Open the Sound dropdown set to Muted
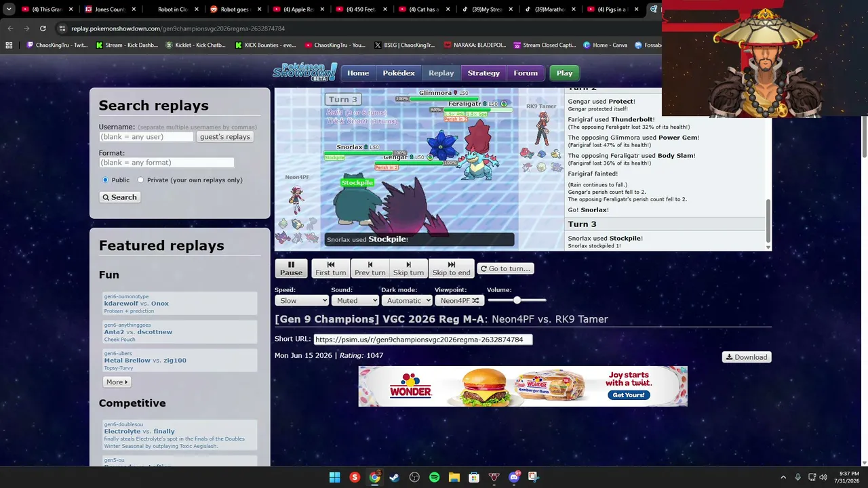Image resolution: width=868 pixels, height=488 pixels. 355,300
